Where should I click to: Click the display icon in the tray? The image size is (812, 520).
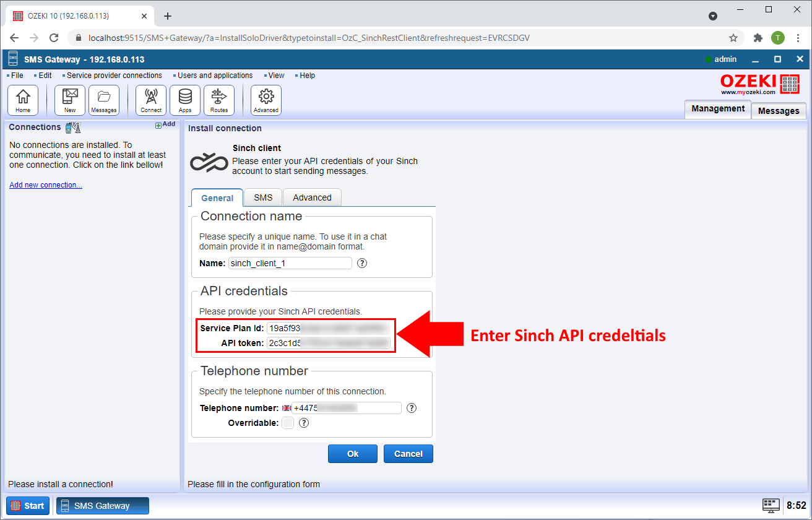tap(771, 505)
